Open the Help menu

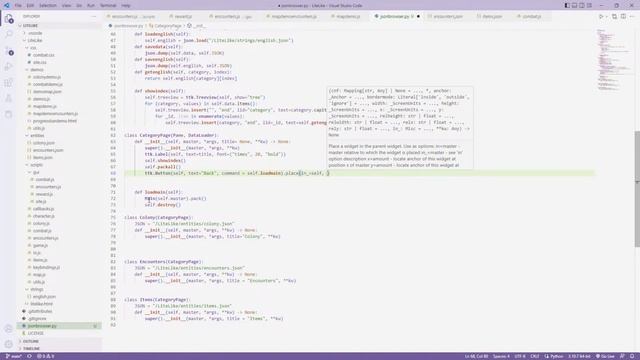126,6
